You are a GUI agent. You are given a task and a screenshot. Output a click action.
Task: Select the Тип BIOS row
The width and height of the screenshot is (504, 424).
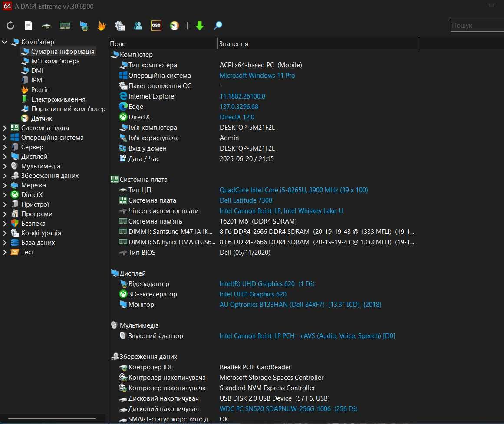coord(264,253)
